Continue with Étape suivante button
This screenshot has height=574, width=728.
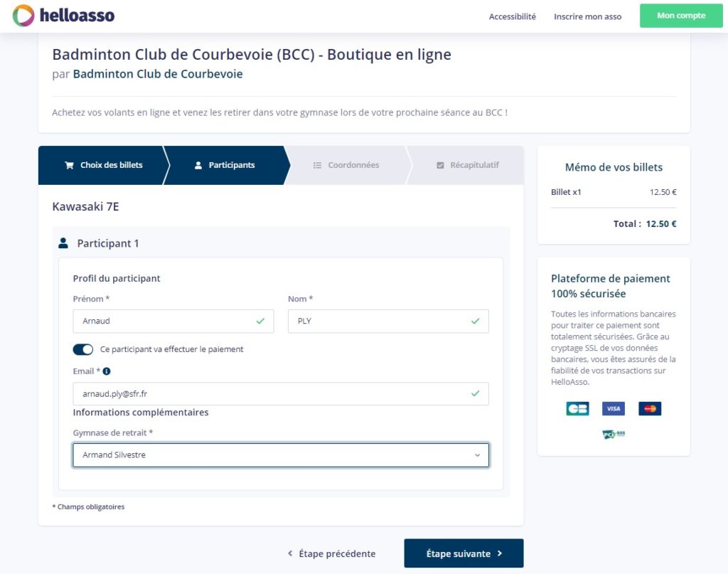pos(464,553)
